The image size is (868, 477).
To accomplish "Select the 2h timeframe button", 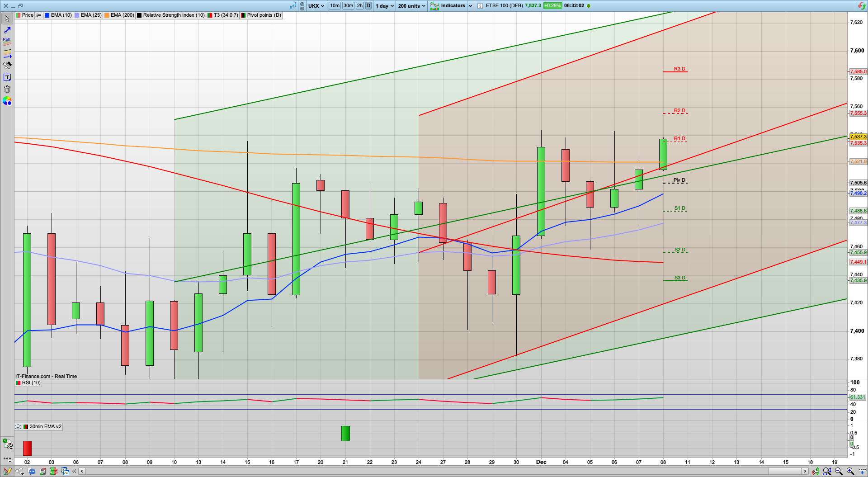I will tap(360, 6).
